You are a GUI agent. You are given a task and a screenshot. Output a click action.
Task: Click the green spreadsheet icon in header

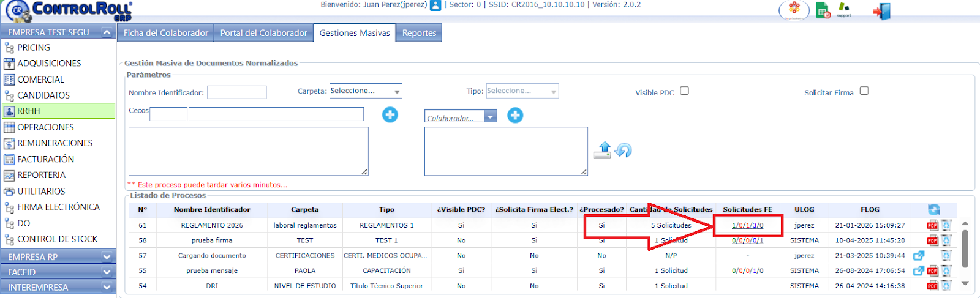click(x=823, y=10)
